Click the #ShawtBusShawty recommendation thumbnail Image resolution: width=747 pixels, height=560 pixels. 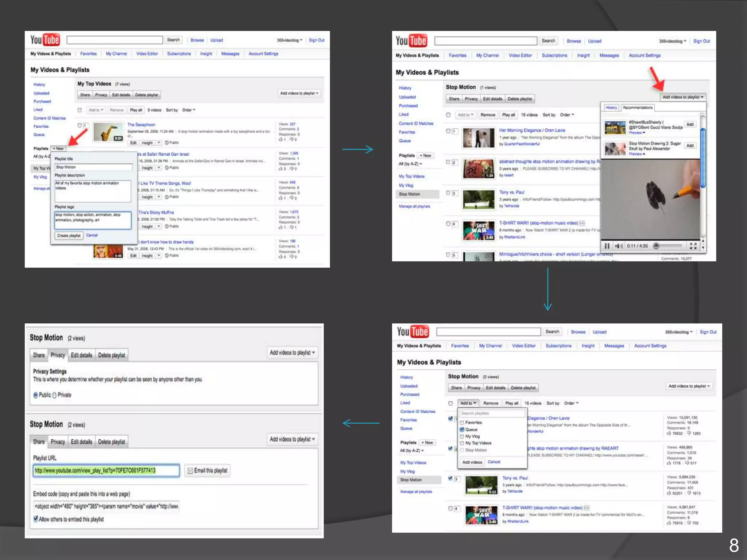(615, 128)
